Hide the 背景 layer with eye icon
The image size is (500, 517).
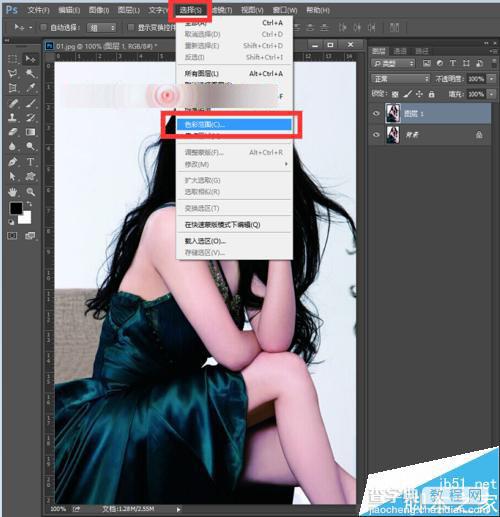point(376,135)
